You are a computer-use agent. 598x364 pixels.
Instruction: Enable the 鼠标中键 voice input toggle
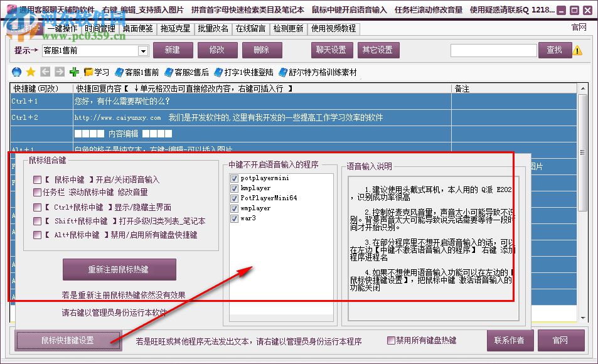[36, 179]
